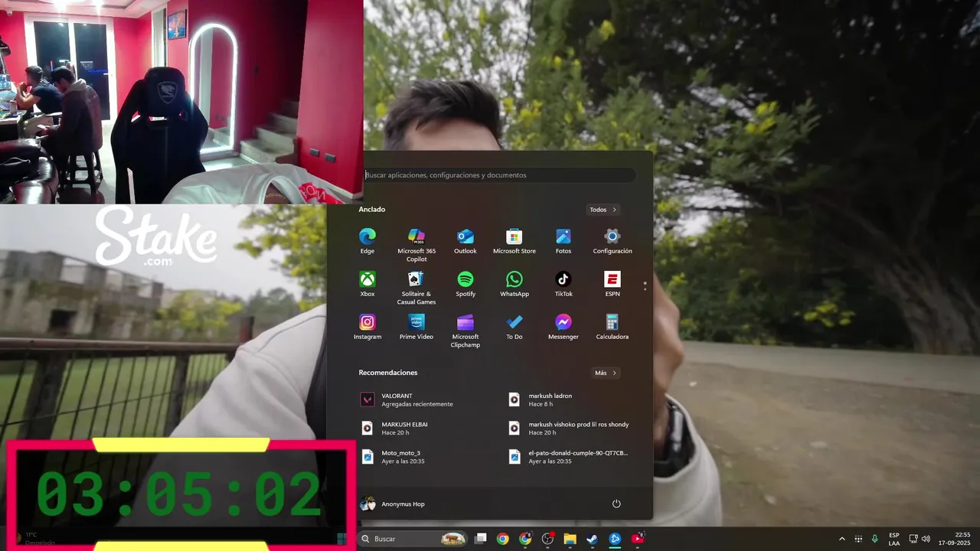This screenshot has width=980, height=551.
Task: Click the power button icon
Action: 616,504
